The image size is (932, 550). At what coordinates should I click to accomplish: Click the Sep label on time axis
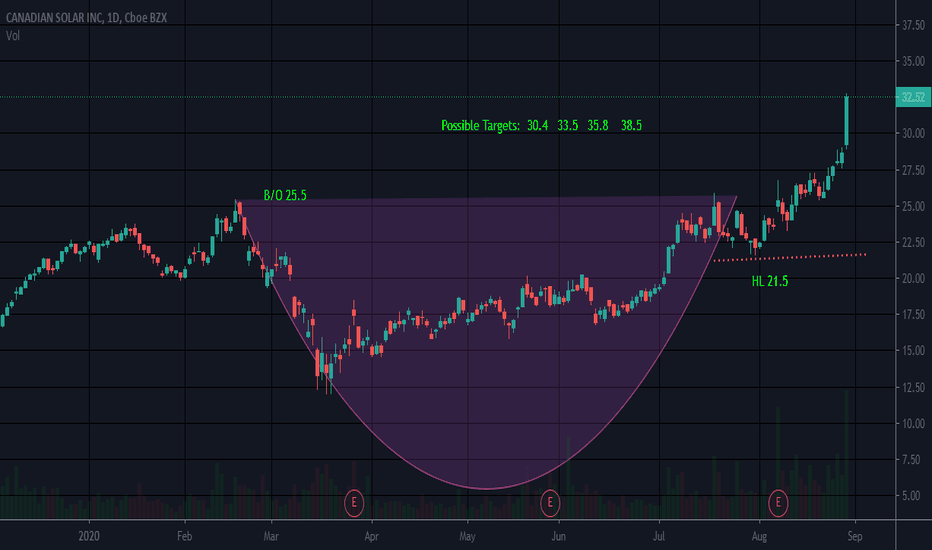pos(855,536)
